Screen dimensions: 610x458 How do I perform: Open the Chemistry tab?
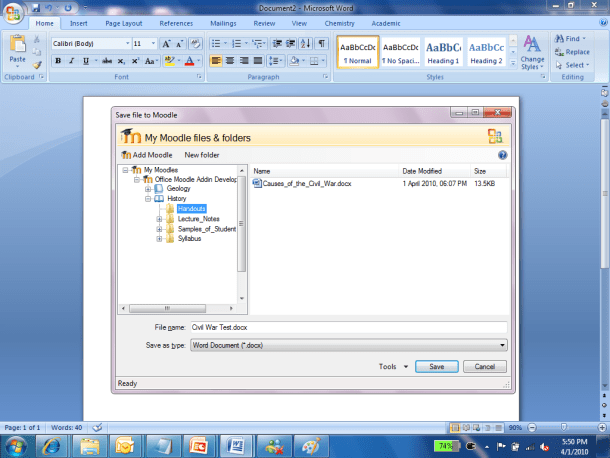340,23
